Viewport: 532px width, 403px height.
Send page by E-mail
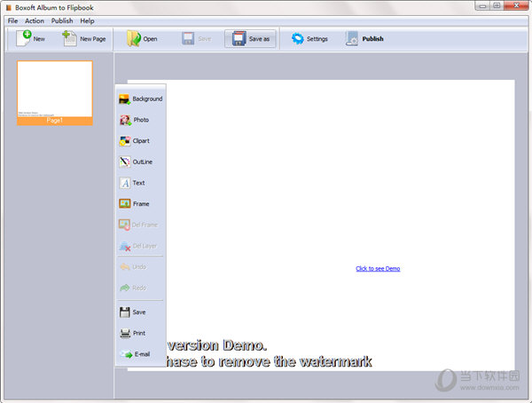coord(135,354)
